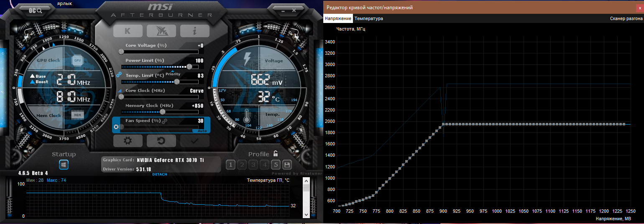This screenshot has height=224, width=644.
Task: Click graphics card name NVIDIA GeForce RTX 3070 Ti
Action: 171,160
